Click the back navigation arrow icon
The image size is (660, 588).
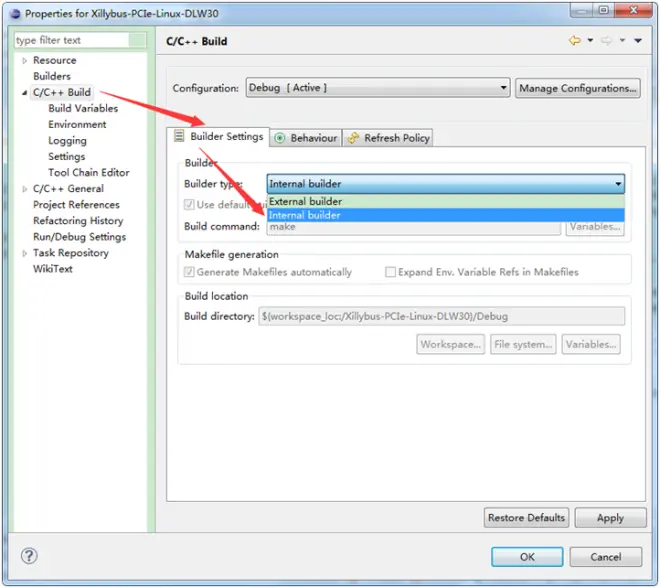click(575, 40)
